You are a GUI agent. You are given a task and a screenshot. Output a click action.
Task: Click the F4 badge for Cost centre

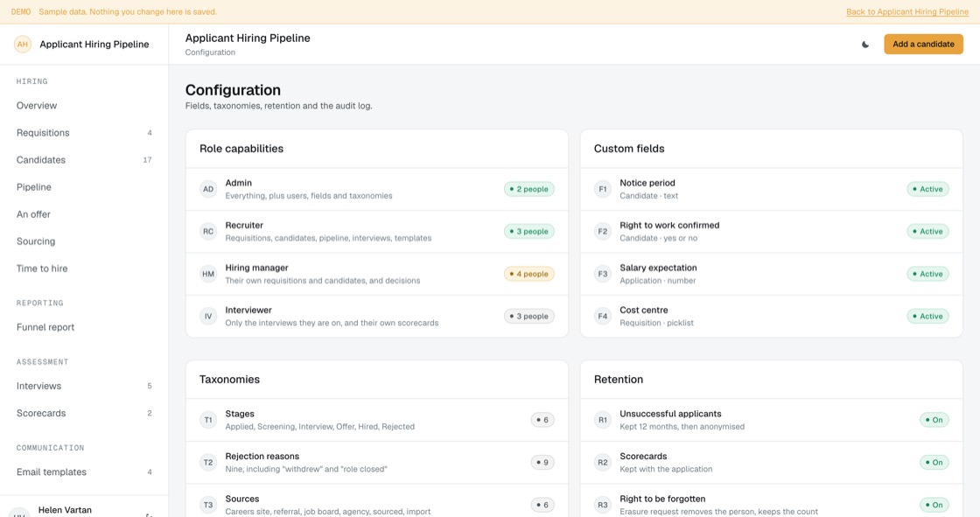[603, 317]
